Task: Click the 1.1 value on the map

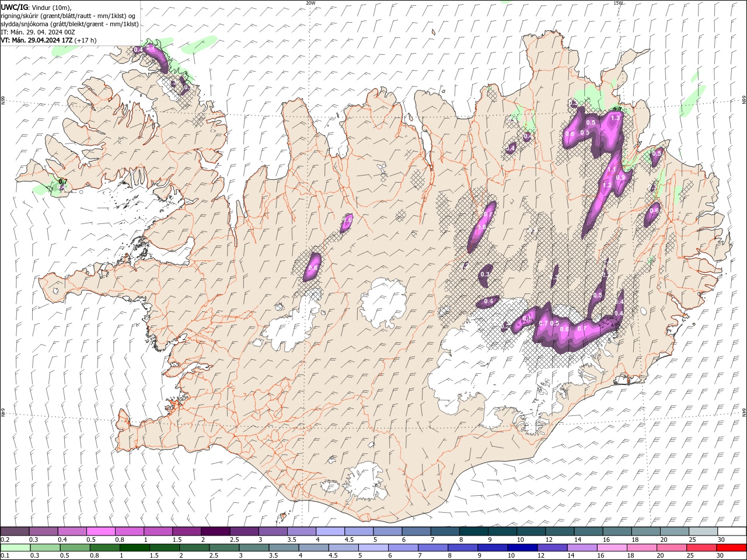Action: coord(612,169)
